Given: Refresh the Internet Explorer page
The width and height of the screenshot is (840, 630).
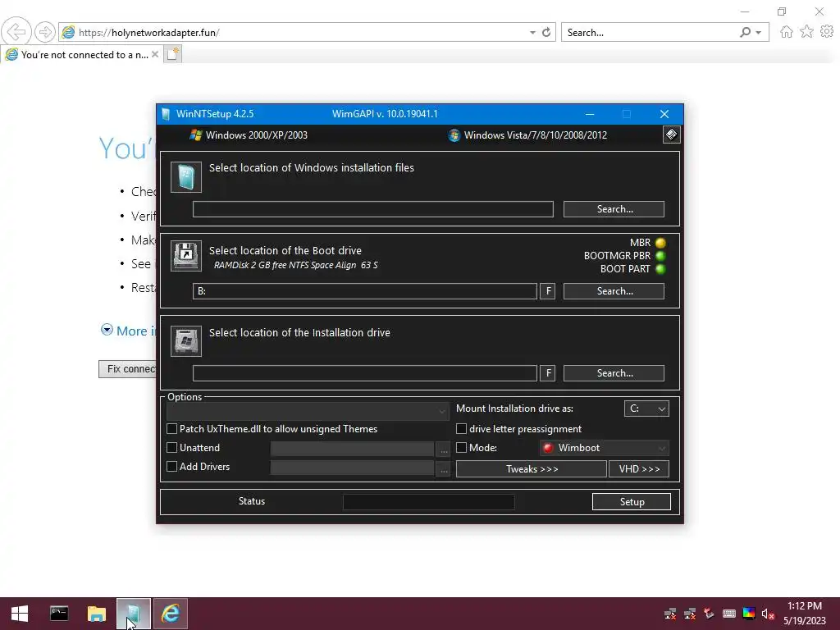Looking at the screenshot, I should point(546,33).
